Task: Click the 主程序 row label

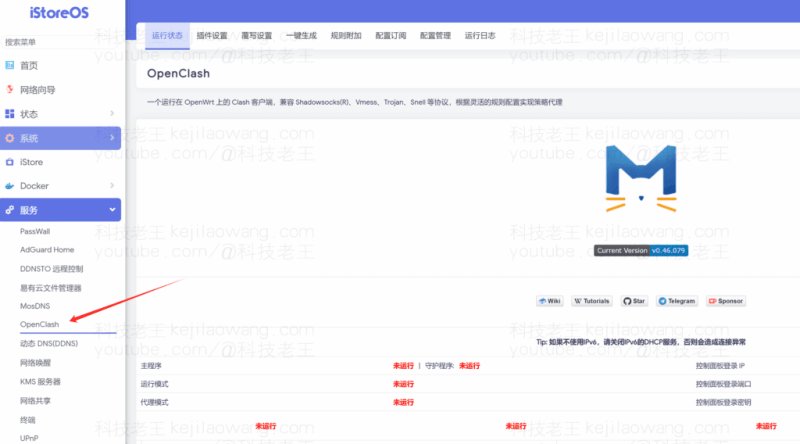Action: click(x=151, y=366)
